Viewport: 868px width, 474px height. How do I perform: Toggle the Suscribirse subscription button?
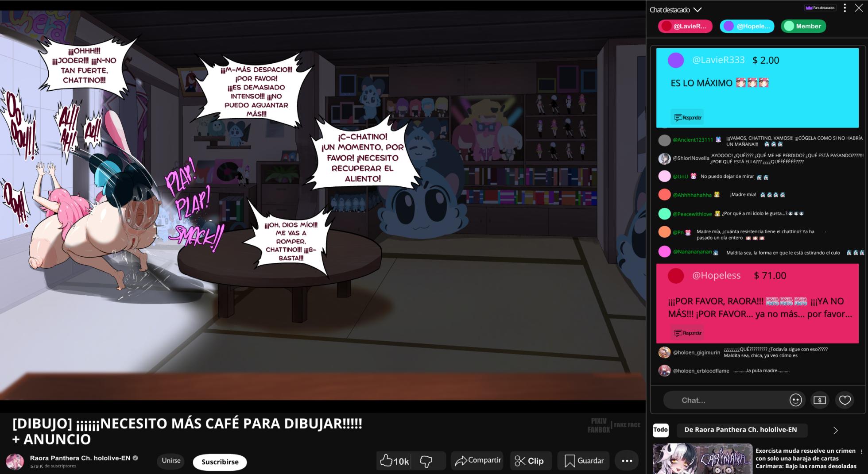[220, 462]
